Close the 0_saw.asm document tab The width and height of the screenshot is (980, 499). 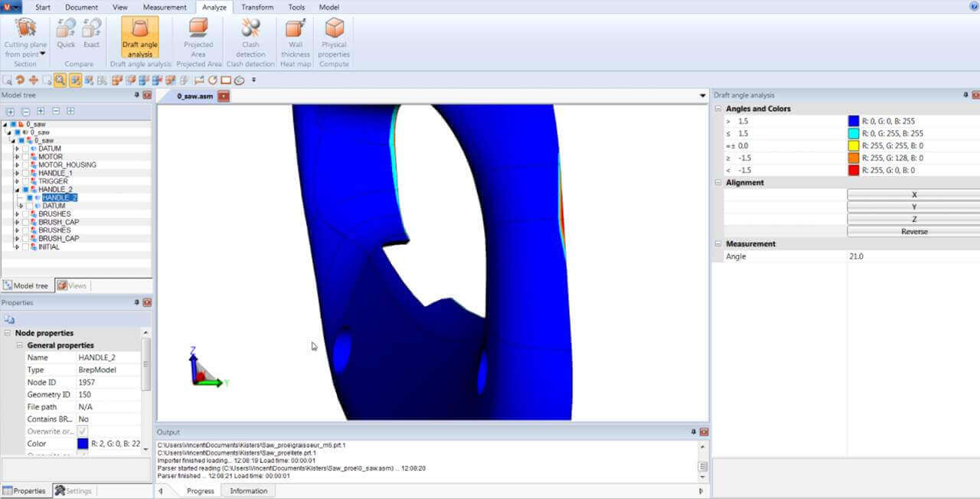224,96
